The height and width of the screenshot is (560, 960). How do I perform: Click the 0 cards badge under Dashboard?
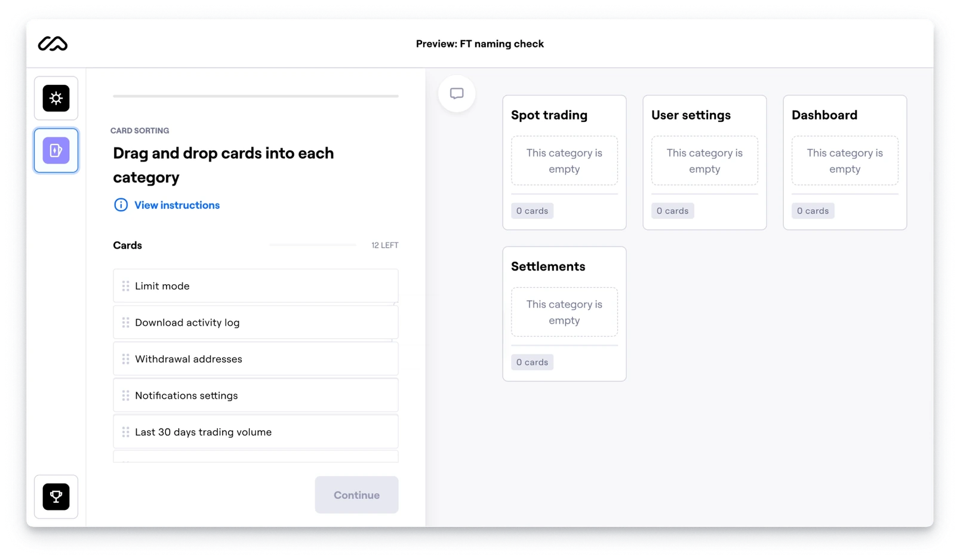[813, 211]
